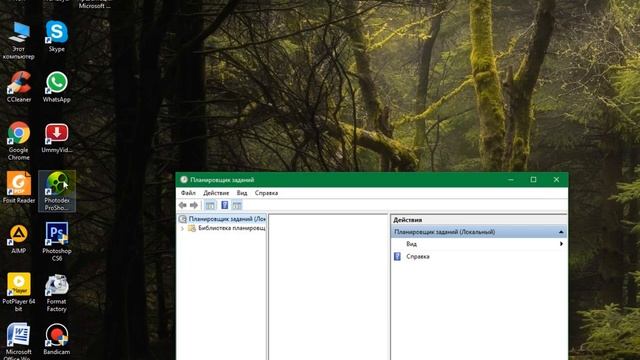The height and width of the screenshot is (360, 640).
Task: Open the PotPlayer 64 bit shortcut
Action: (x=18, y=292)
